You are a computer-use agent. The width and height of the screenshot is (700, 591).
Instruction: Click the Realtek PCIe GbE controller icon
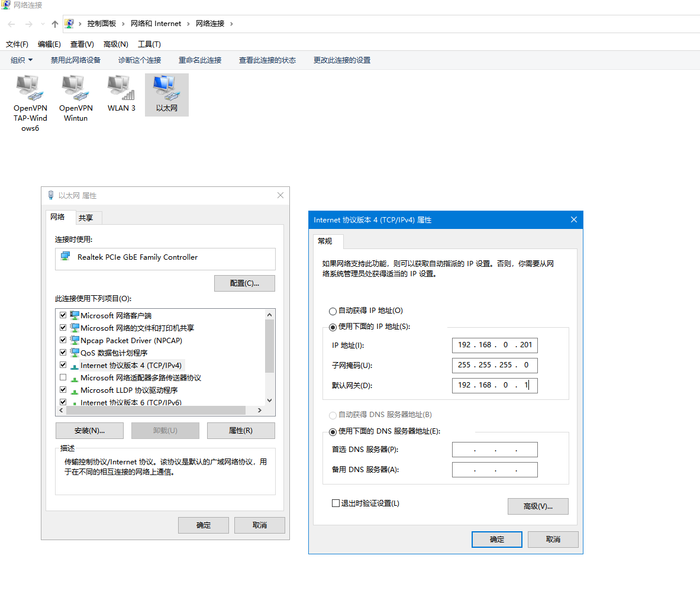(x=66, y=257)
